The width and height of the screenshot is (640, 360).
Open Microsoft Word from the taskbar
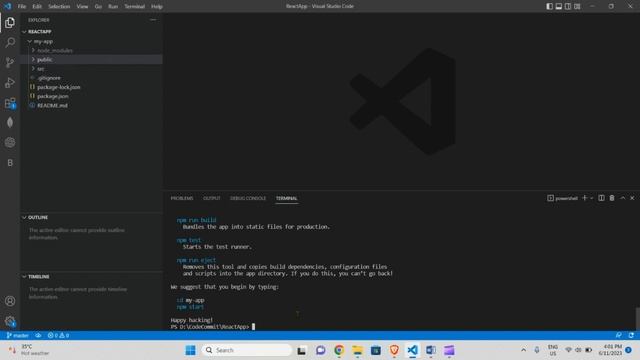click(431, 350)
